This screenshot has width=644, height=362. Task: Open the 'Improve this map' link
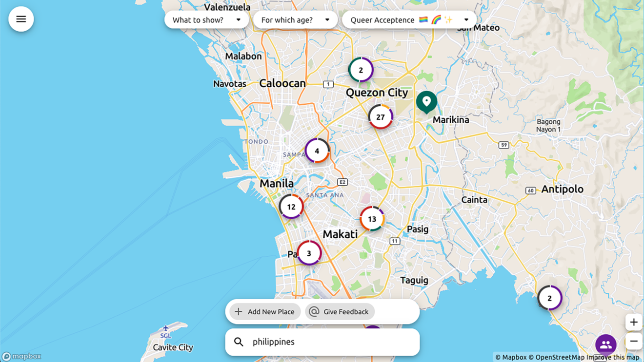pos(611,357)
